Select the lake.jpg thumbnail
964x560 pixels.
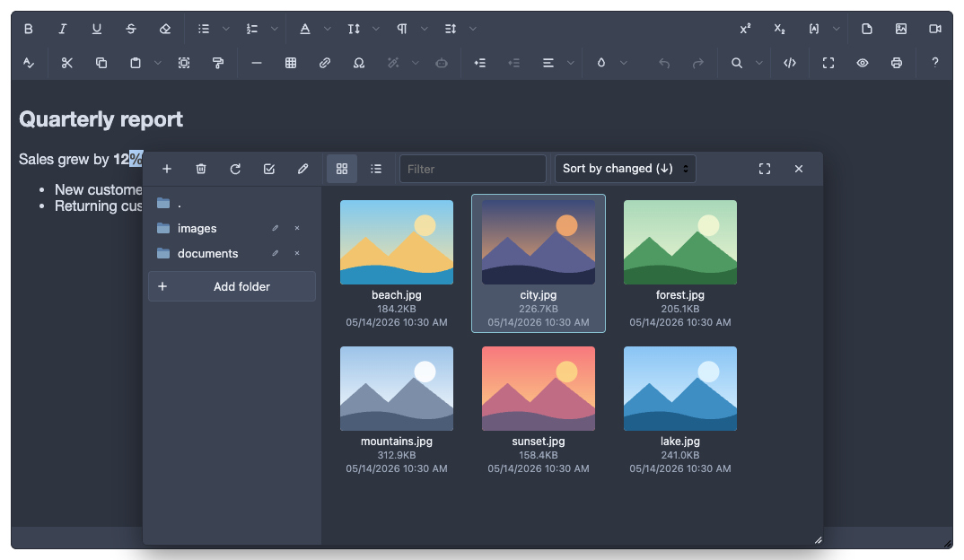(x=680, y=389)
